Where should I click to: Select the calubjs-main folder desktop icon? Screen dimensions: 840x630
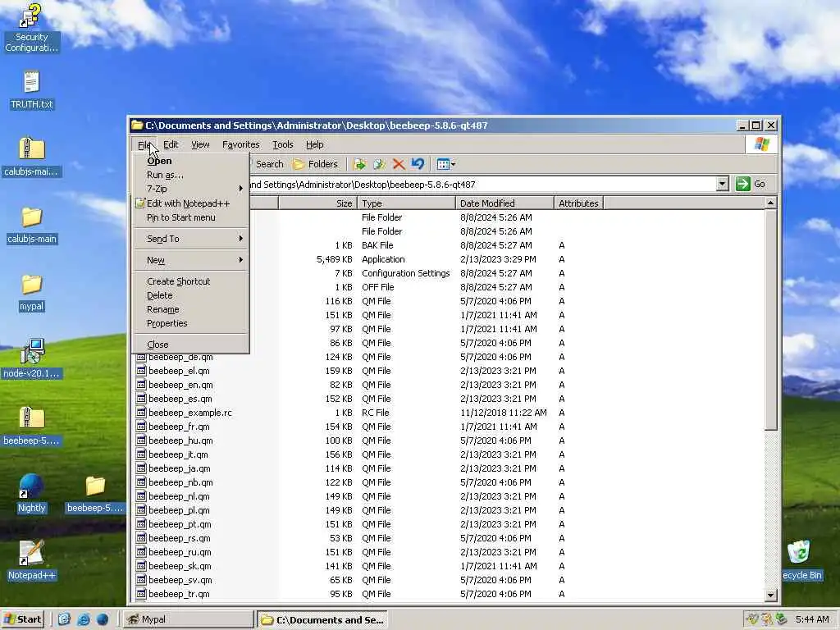(32, 225)
